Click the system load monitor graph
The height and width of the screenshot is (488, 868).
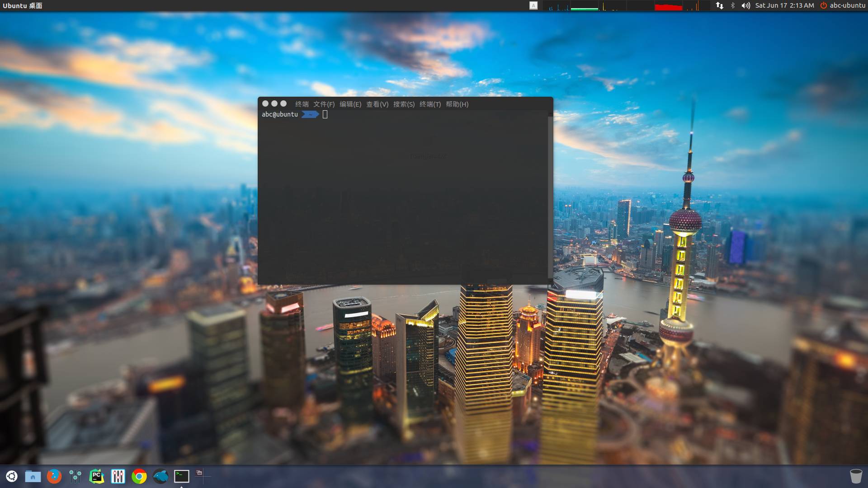[x=626, y=5]
